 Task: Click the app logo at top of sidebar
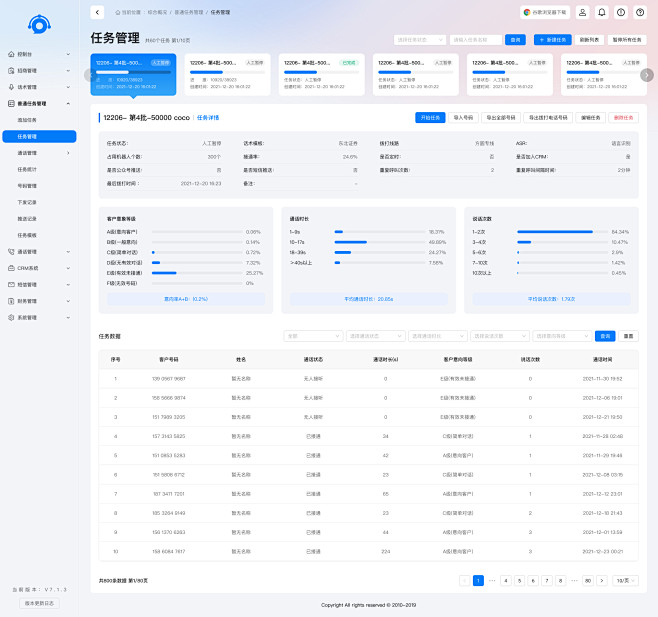37,22
